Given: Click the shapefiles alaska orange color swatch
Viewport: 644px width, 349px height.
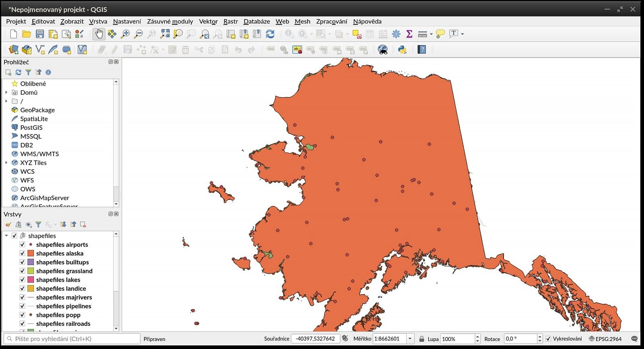Looking at the screenshot, I should click(31, 253).
